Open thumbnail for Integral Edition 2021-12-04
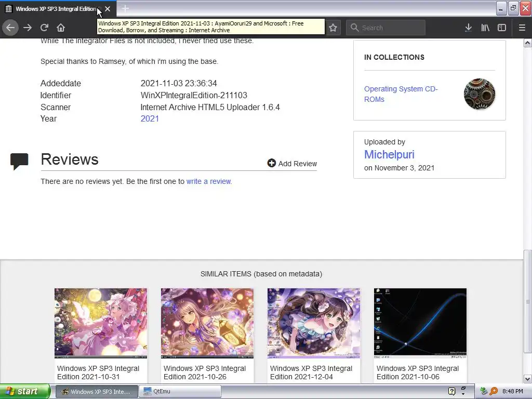The height and width of the screenshot is (399, 532). 313,323
